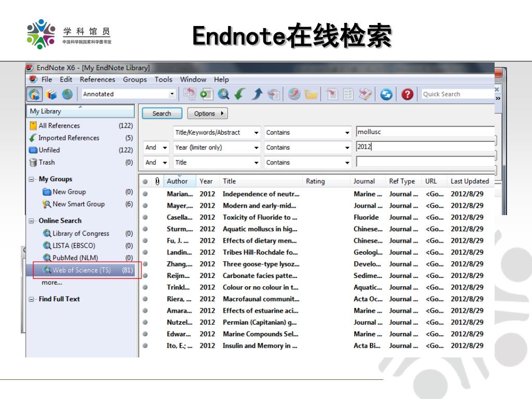Click the Open File folder icon
The width and height of the screenshot is (532, 399).
[x=311, y=94]
